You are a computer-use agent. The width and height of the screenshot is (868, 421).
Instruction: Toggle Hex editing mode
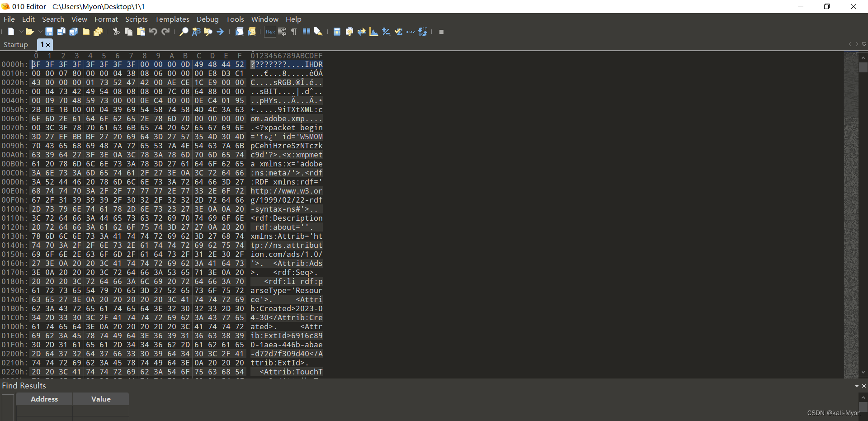point(270,32)
